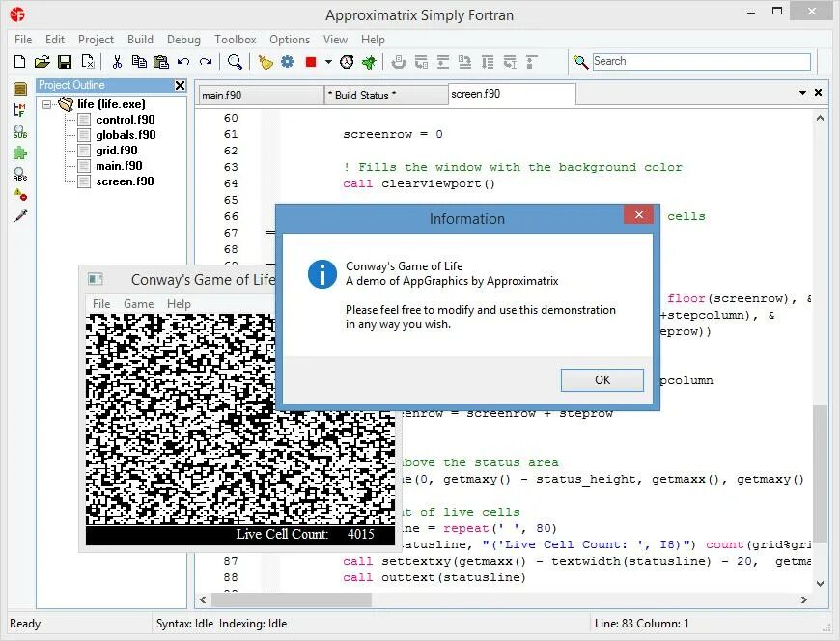Click the horizontal scrollbar left arrow
This screenshot has width=840, height=641.
click(203, 599)
